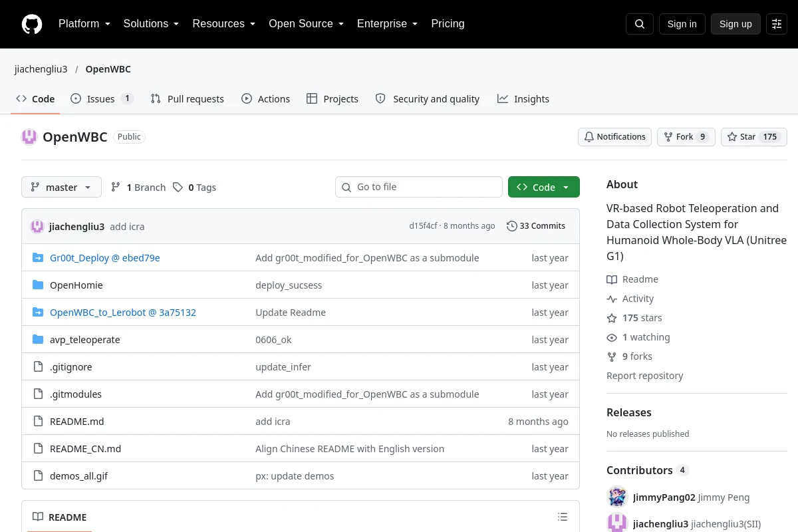Image resolution: width=798 pixels, height=532 pixels.
Task: Click the search magnifier icon button
Action: (x=640, y=24)
